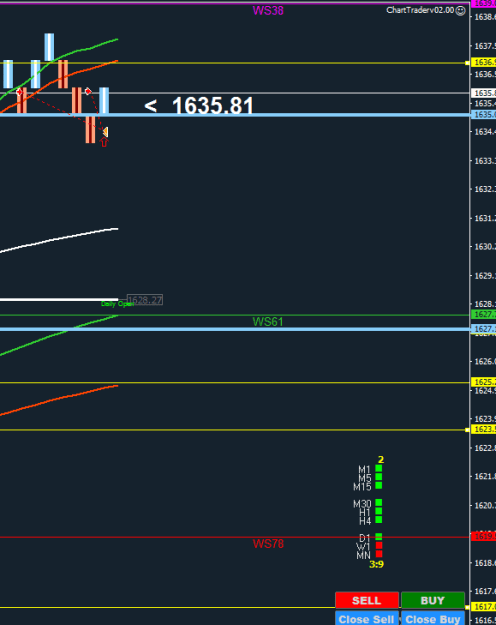This screenshot has width=496, height=625.
Task: Select the ChartTraderv02.00 label
Action: [x=420, y=10]
